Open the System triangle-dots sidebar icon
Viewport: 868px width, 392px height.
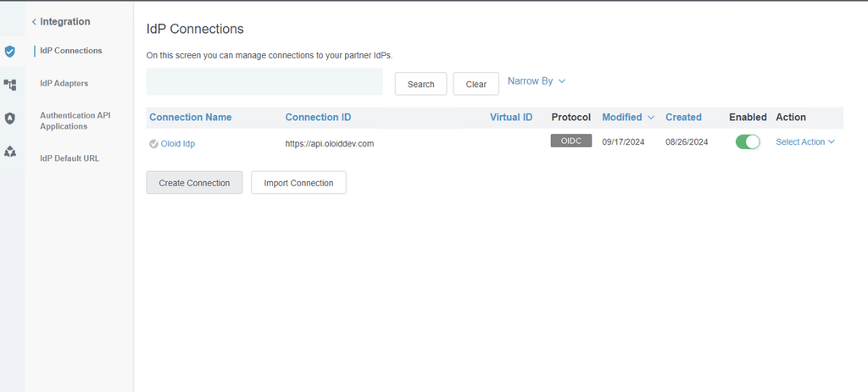click(x=9, y=151)
